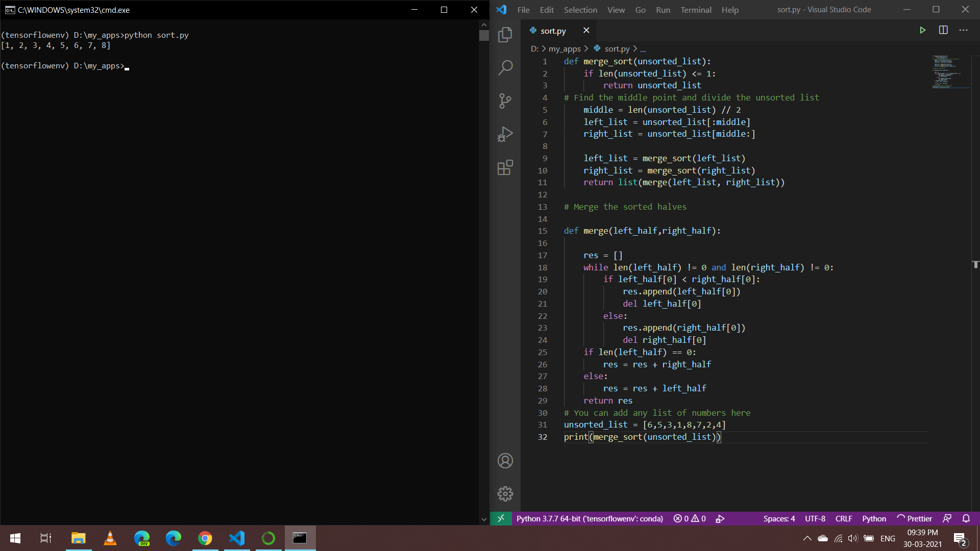
Task: Open the Accounts icon in activity bar
Action: point(505,461)
